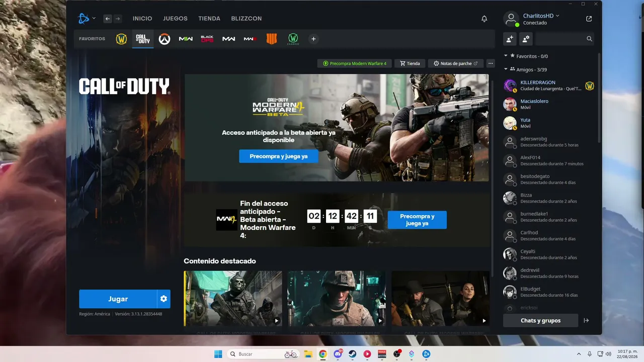
Task: Open the INICIO tab
Action: tap(142, 19)
